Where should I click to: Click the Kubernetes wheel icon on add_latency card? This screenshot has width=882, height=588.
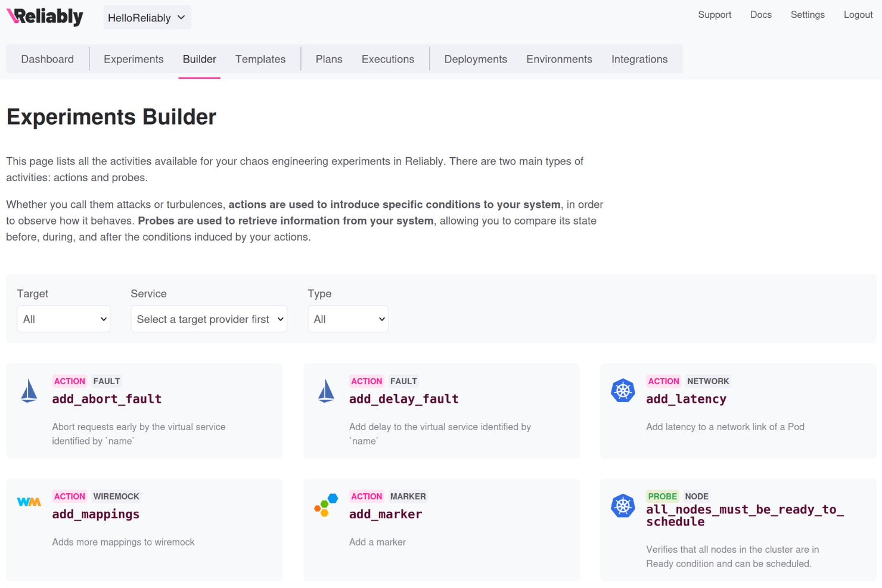(x=623, y=391)
